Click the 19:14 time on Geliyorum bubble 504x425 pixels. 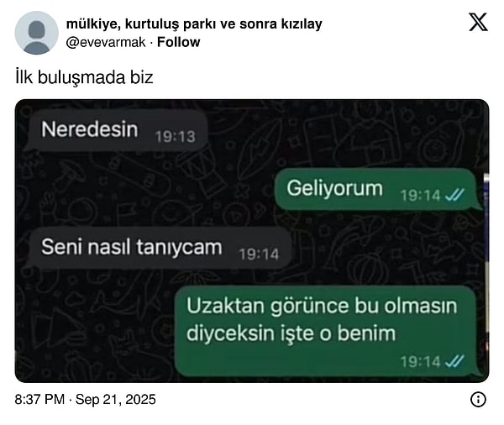point(421,195)
